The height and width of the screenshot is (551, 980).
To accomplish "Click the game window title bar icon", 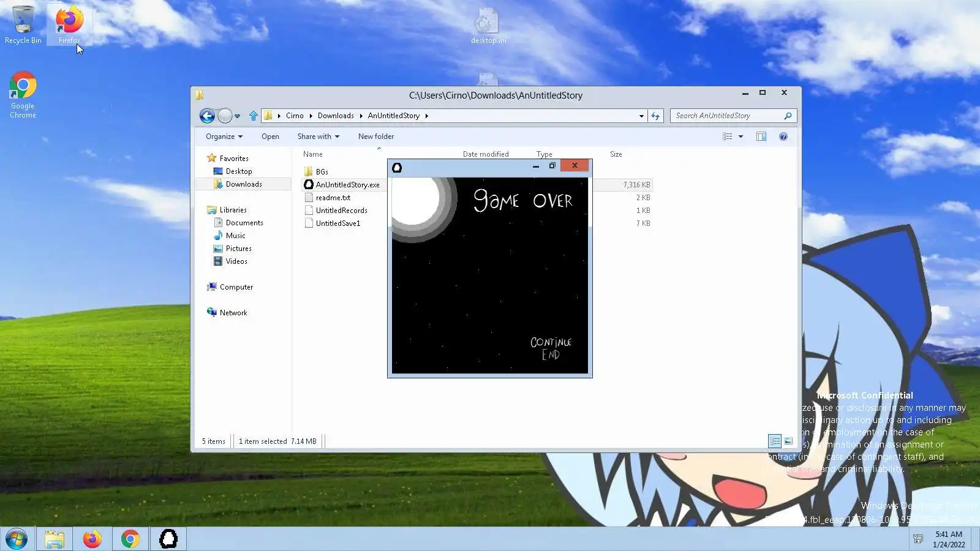I will (x=397, y=168).
